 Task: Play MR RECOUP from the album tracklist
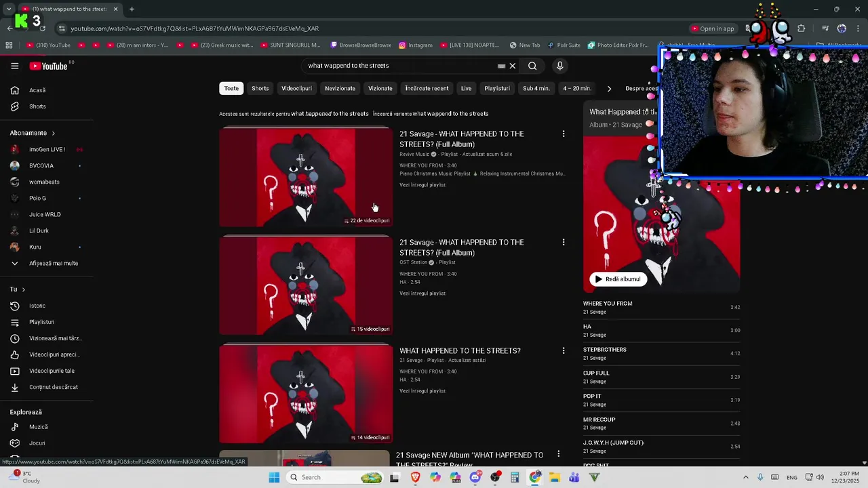(661, 424)
